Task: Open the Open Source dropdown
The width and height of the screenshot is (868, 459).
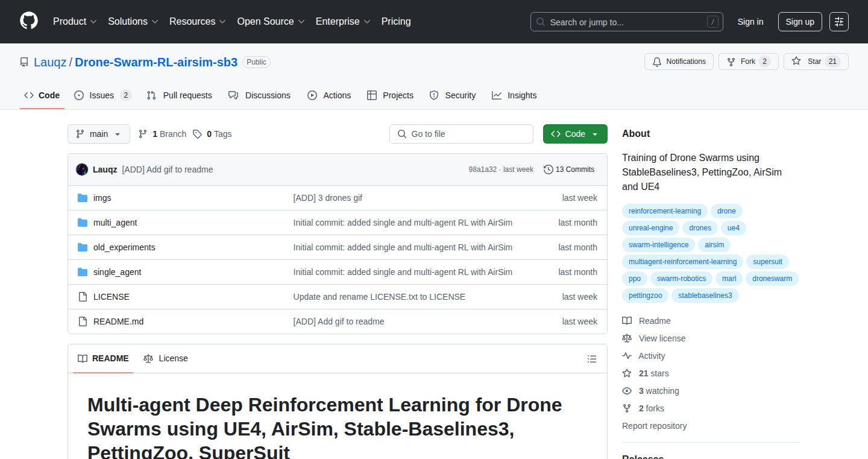Action: [x=271, y=21]
